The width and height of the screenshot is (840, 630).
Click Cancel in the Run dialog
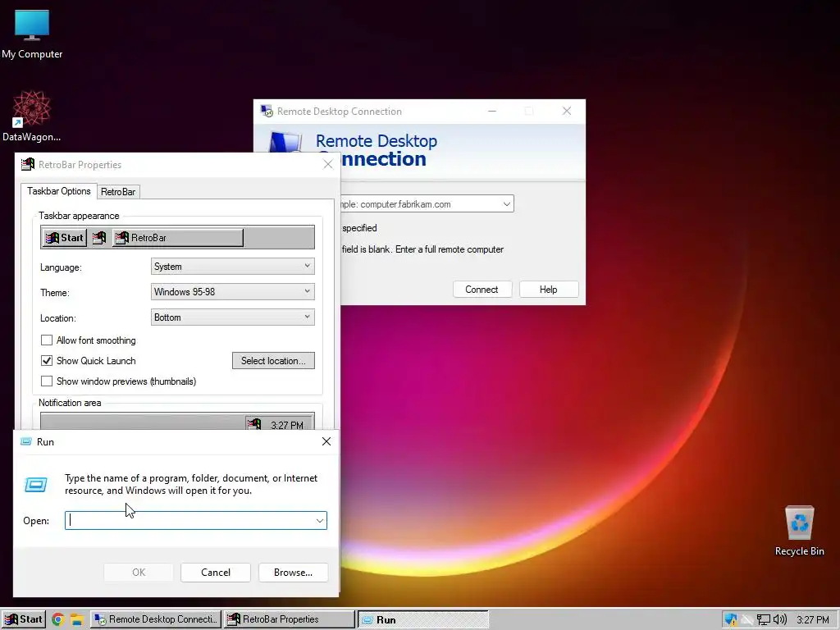point(216,572)
